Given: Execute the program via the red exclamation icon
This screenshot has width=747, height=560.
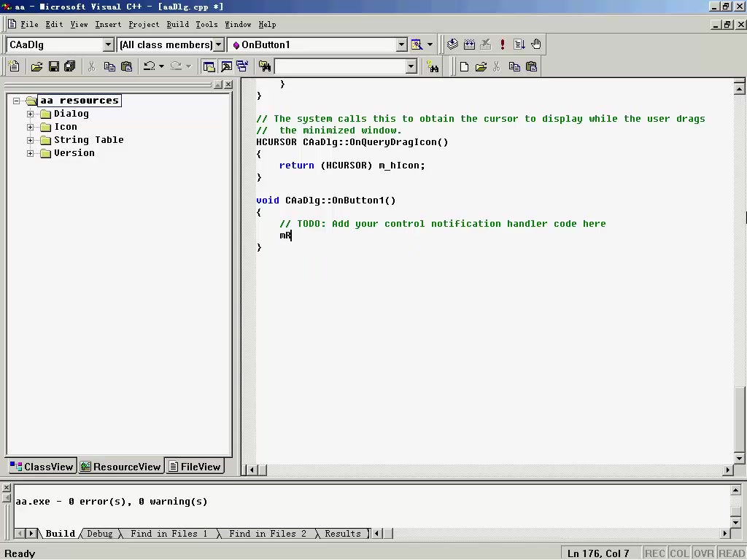Looking at the screenshot, I should [503, 44].
